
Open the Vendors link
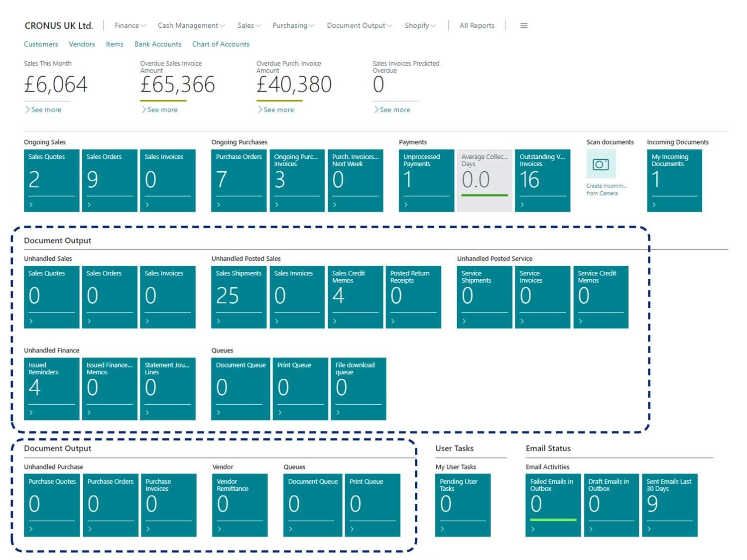point(82,44)
